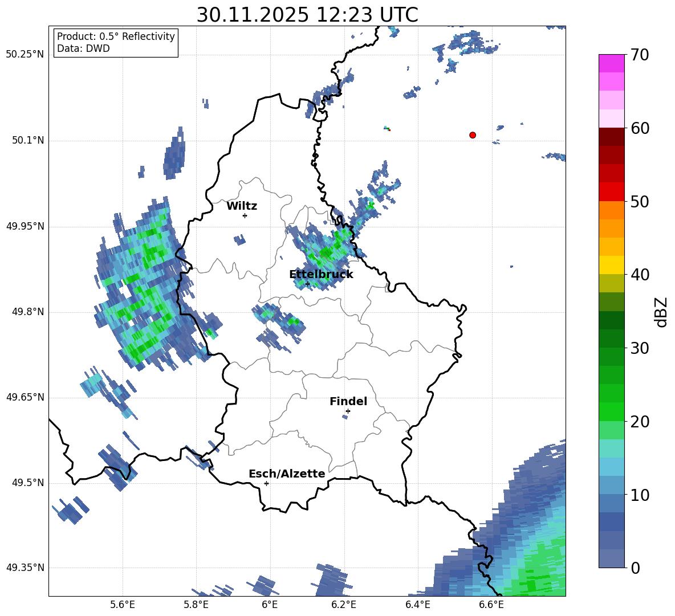Click the latitude label 49.8°N

27,312
